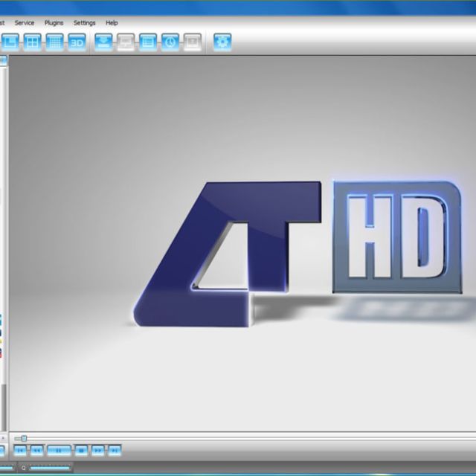Open the scheduler clock icon
The width and height of the screenshot is (476, 476).
pyautogui.click(x=170, y=42)
